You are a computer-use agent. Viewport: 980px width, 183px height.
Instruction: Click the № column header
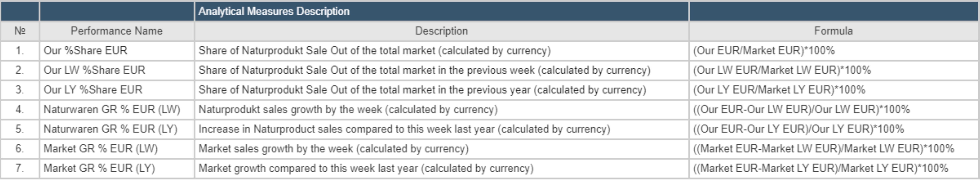click(x=20, y=31)
